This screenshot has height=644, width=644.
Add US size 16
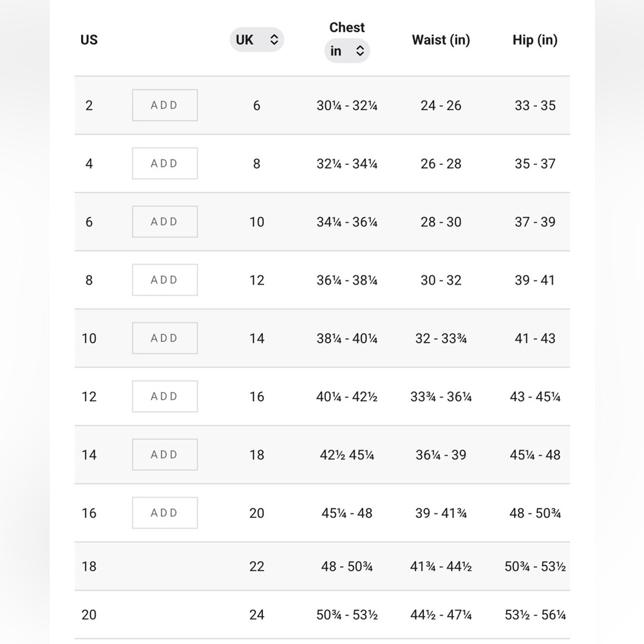(165, 513)
